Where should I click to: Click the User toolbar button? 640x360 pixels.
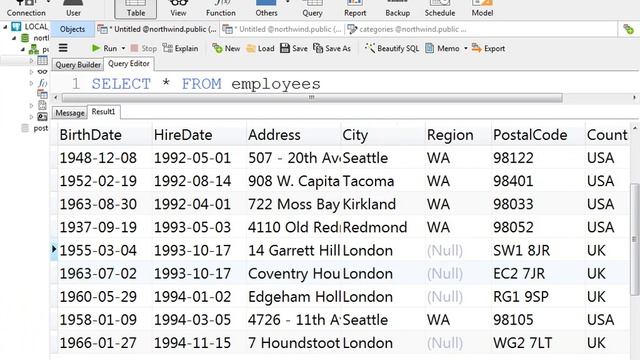73,9
